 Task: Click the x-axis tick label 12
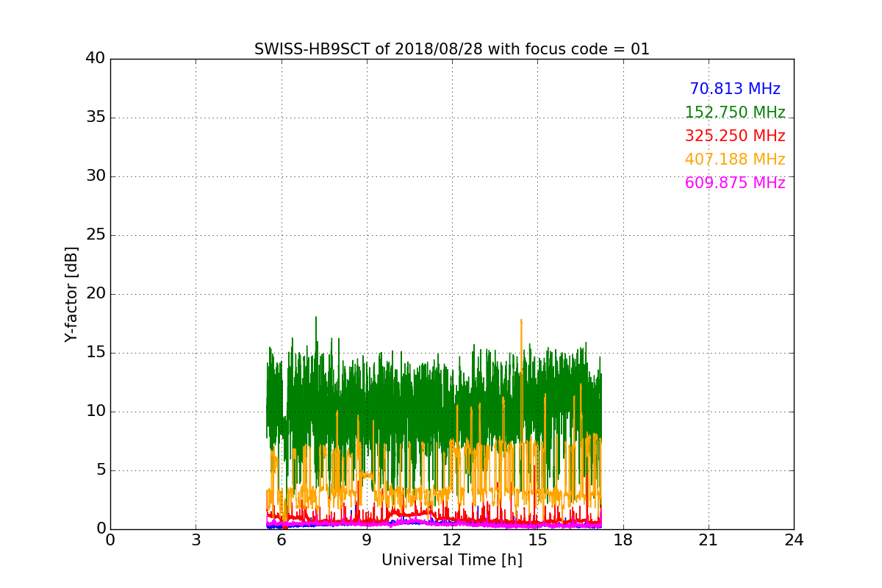pos(452,540)
